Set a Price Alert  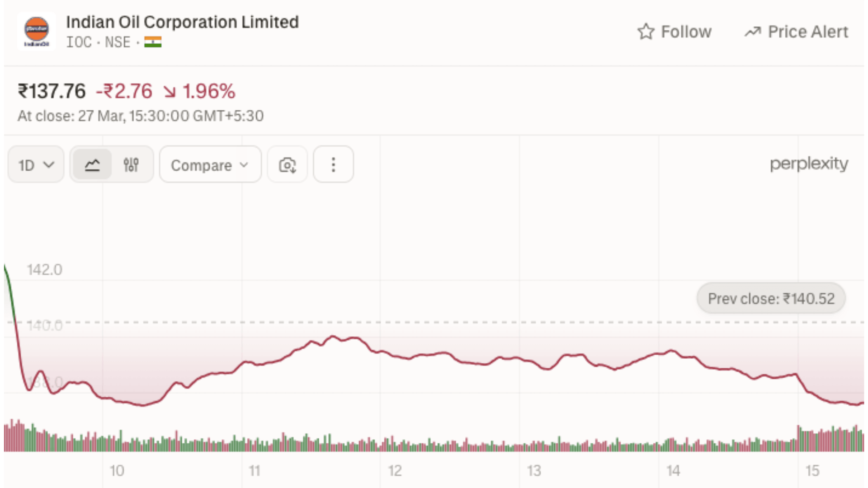click(x=807, y=32)
